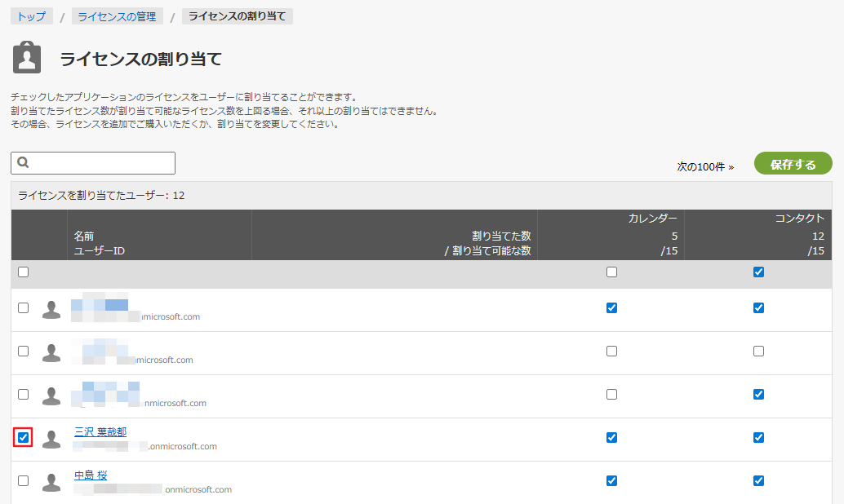Check カレンダー license for third user

611,394
